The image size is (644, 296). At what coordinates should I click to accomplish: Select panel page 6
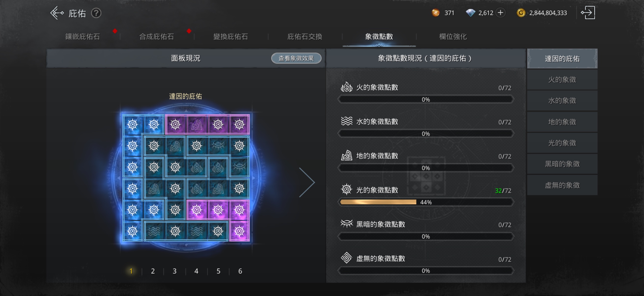click(x=240, y=271)
